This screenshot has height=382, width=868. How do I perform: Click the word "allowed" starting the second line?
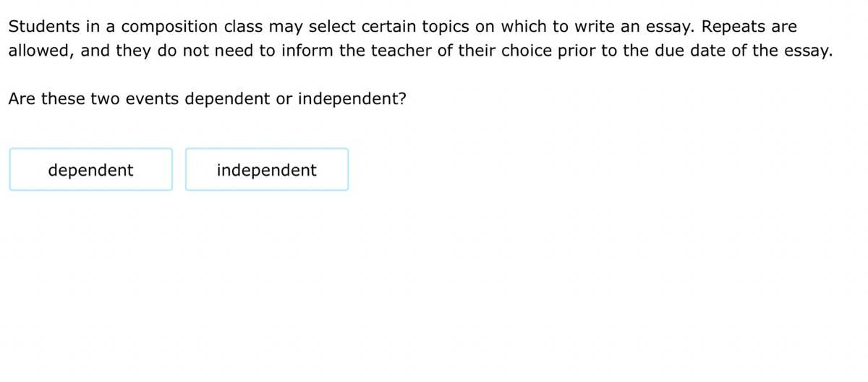pos(39,51)
